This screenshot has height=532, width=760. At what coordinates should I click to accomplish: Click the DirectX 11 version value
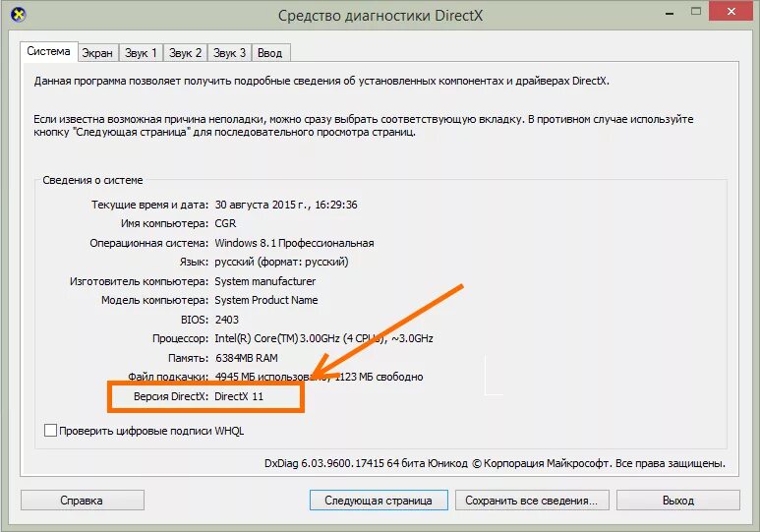click(239, 396)
